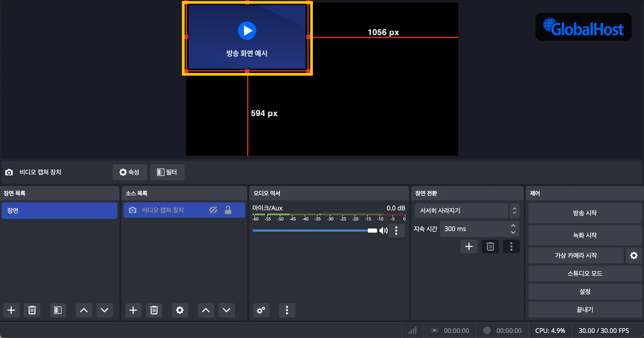Add a scene transition with plus button

coord(469,246)
